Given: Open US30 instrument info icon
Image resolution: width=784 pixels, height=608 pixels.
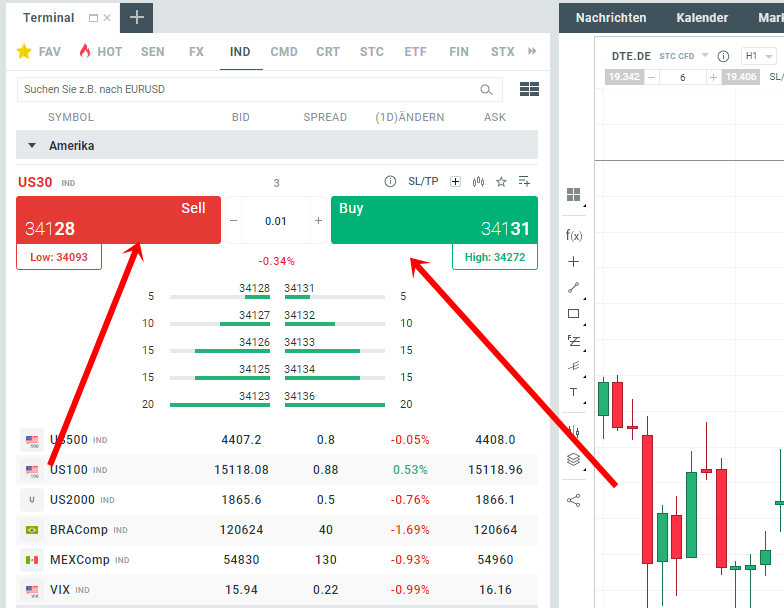Looking at the screenshot, I should coord(390,182).
